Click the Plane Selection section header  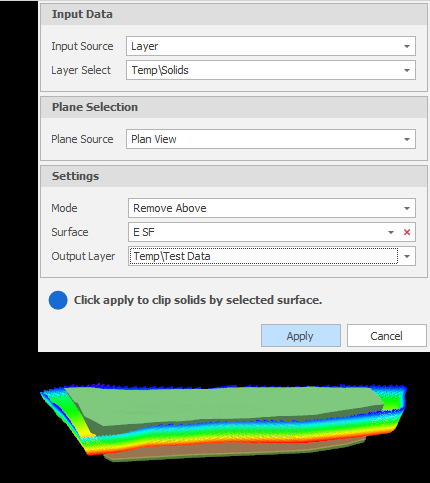click(234, 107)
